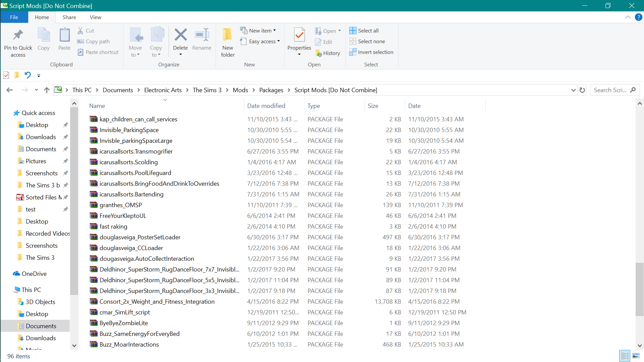Click the navigation pane scroll-down arrow
Viewport: 644px width, 362px height.
[74, 346]
